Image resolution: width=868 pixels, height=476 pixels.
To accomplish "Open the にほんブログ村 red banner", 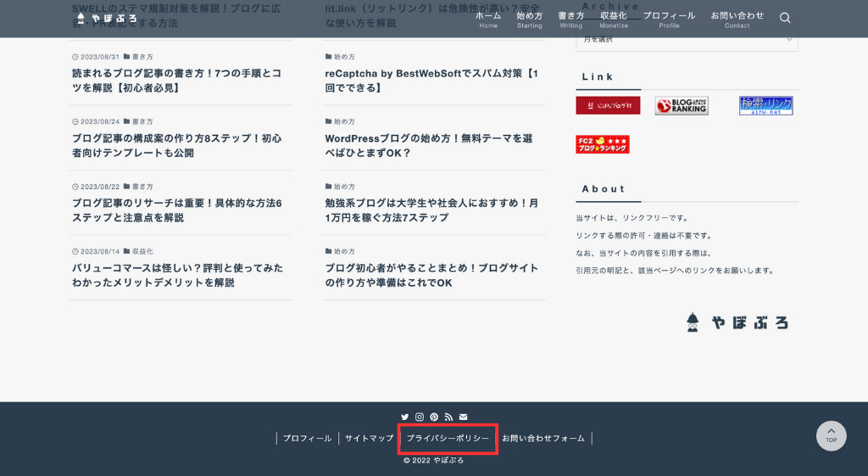I will tap(608, 105).
